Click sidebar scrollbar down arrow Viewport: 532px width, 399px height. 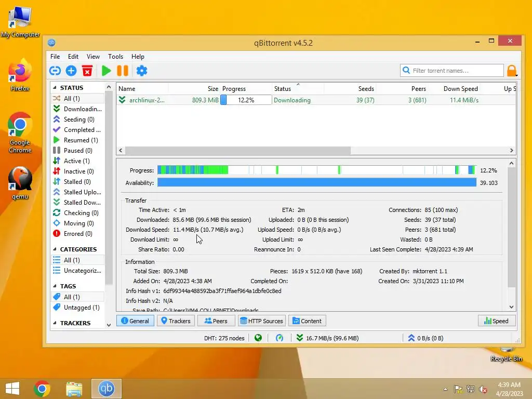click(109, 325)
